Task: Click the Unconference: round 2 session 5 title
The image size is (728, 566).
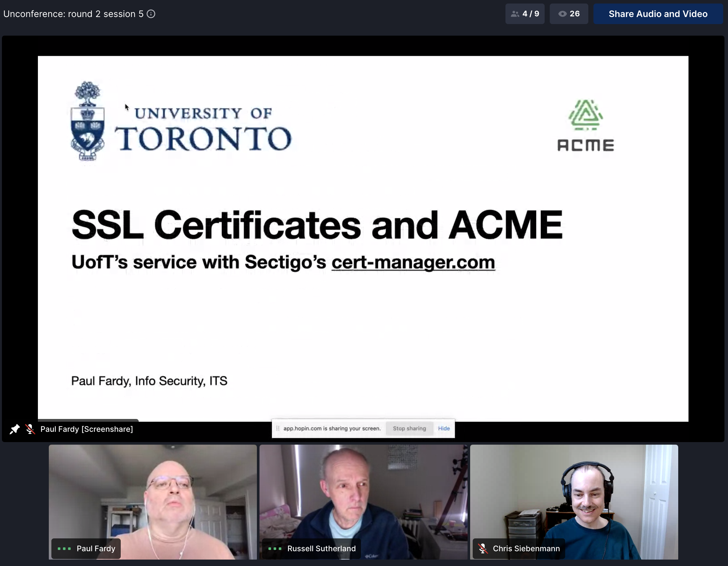Action: click(x=73, y=14)
